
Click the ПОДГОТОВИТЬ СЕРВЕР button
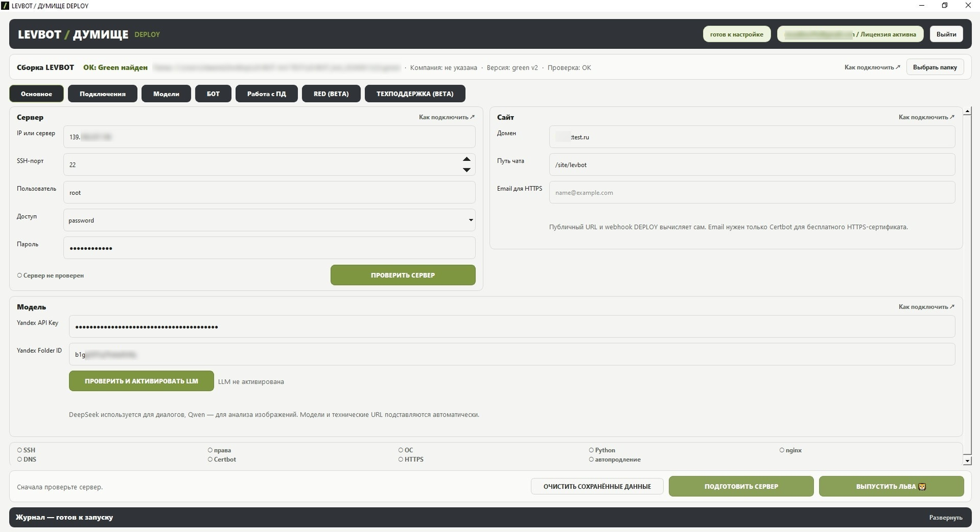click(741, 487)
